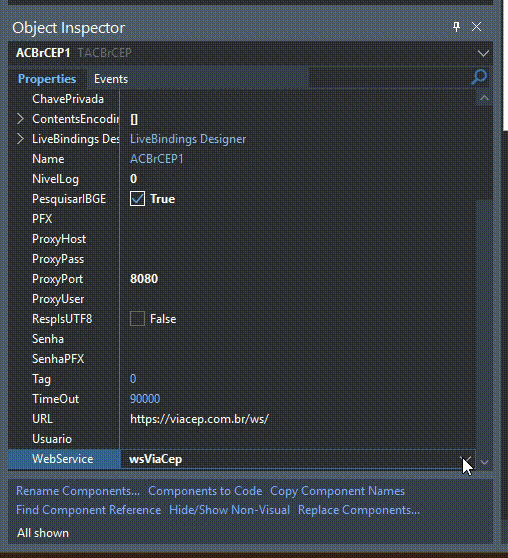The image size is (508, 558).
Task: Expand the ContentsEncoding property node
Action: click(x=20, y=119)
